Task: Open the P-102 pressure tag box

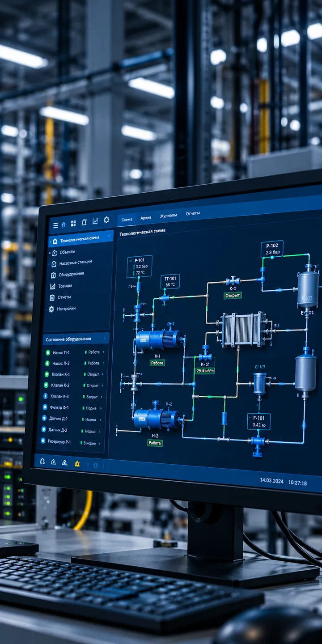Action: [x=272, y=249]
